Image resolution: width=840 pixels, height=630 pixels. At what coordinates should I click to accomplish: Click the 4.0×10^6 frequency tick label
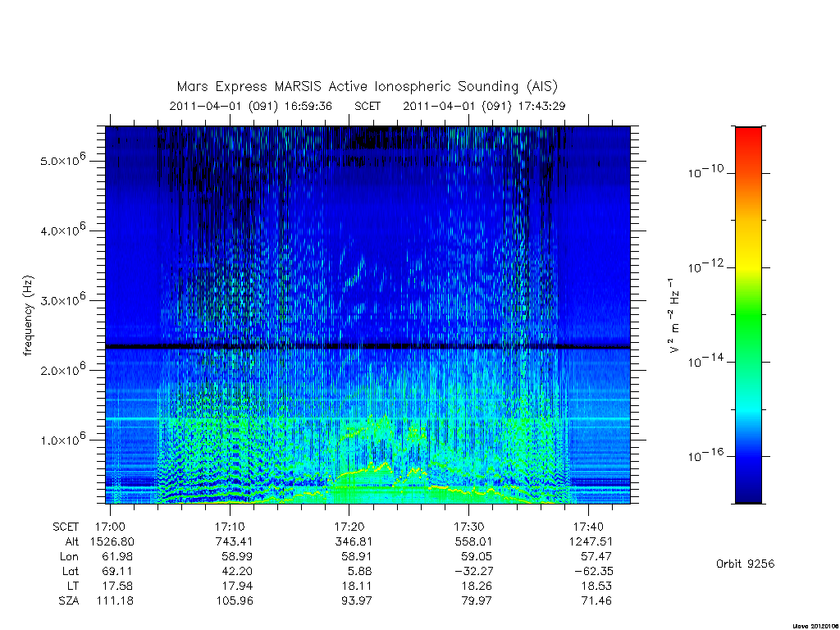pyautogui.click(x=62, y=230)
